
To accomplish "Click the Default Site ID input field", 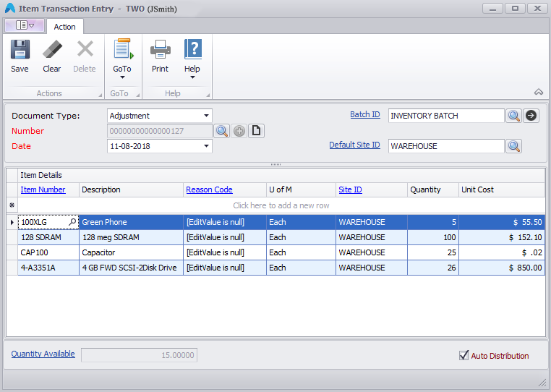I will click(446, 146).
